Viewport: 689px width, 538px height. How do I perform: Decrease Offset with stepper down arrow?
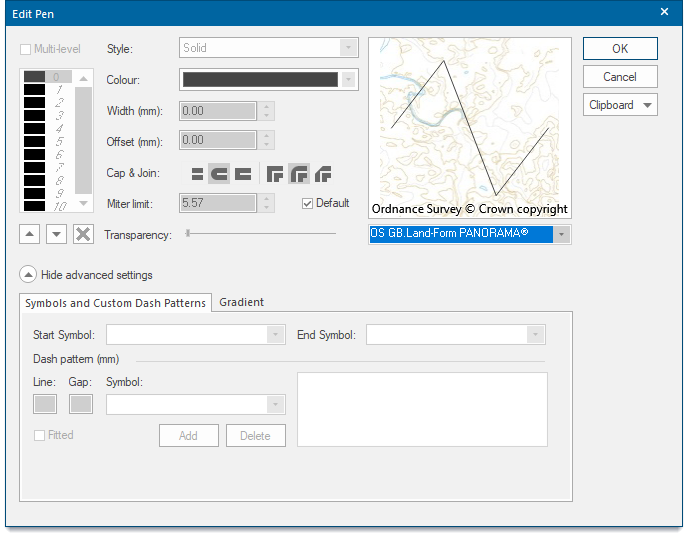(266, 145)
